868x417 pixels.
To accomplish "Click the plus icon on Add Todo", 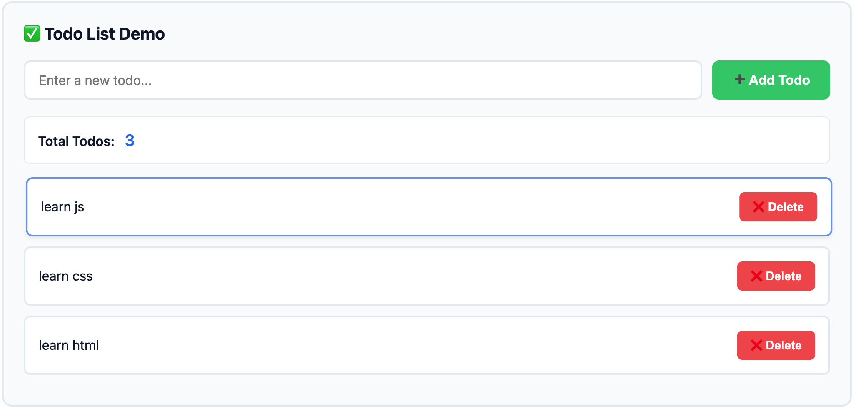I will pos(739,80).
